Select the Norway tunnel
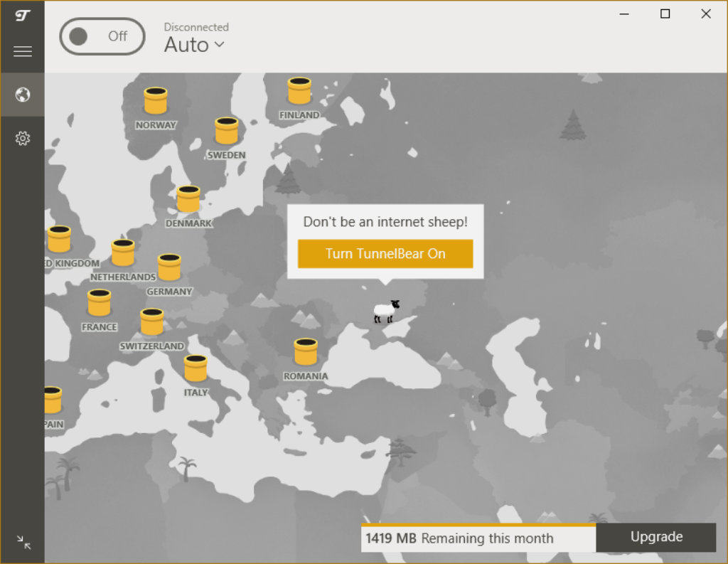The width and height of the screenshot is (728, 564). point(156,101)
